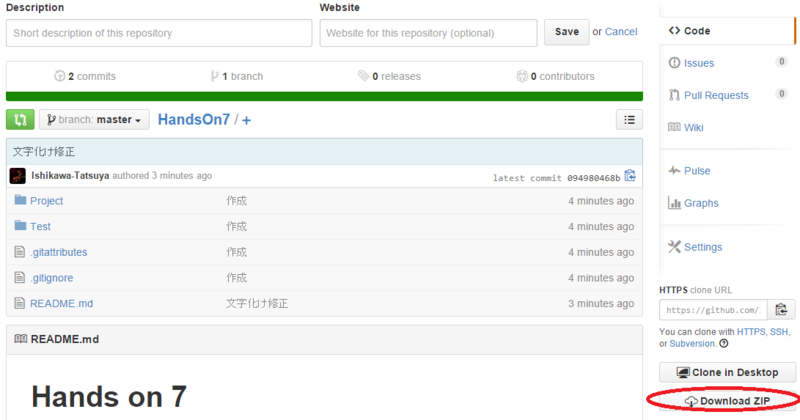This screenshot has height=420, width=800.
Task: View the 0 contributors page
Action: pyautogui.click(x=562, y=76)
